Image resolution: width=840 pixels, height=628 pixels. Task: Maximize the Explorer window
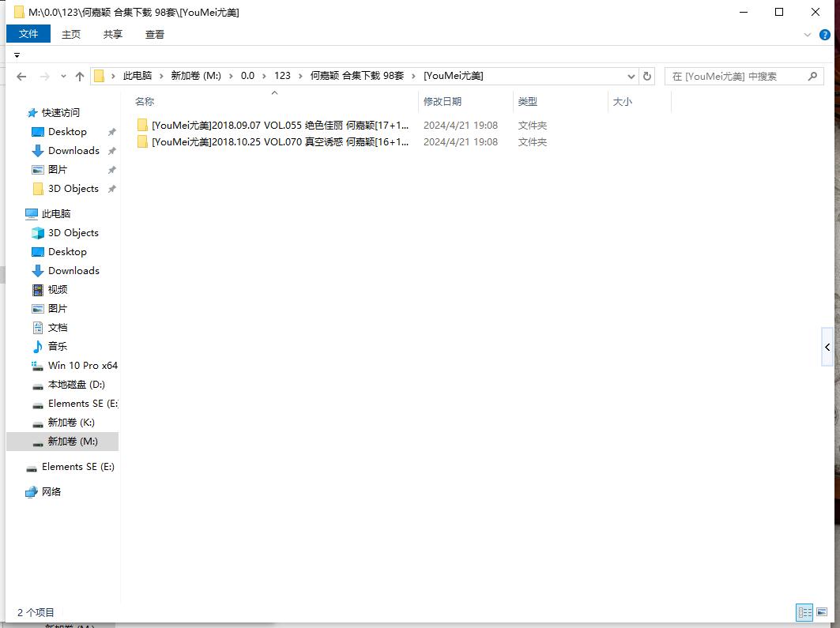click(x=779, y=12)
